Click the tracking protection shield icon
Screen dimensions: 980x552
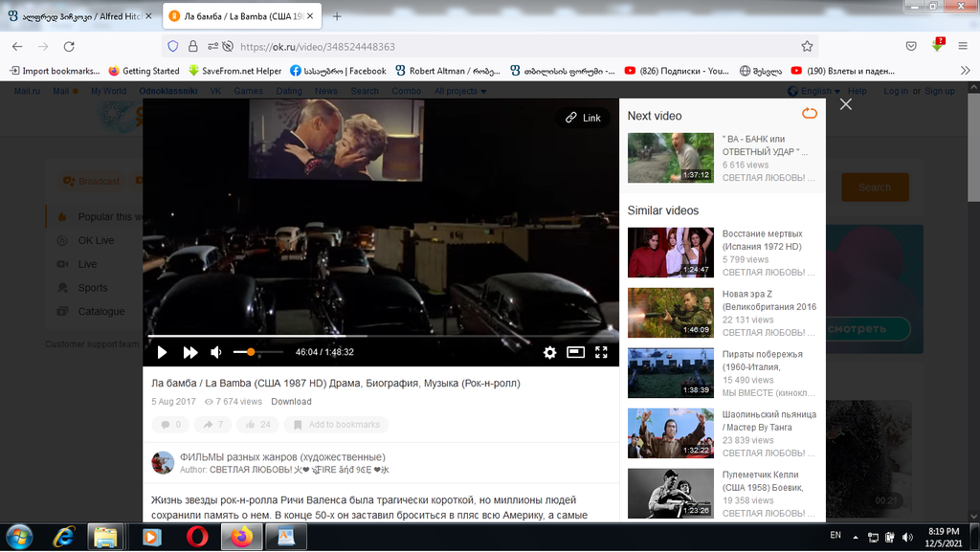tap(173, 46)
